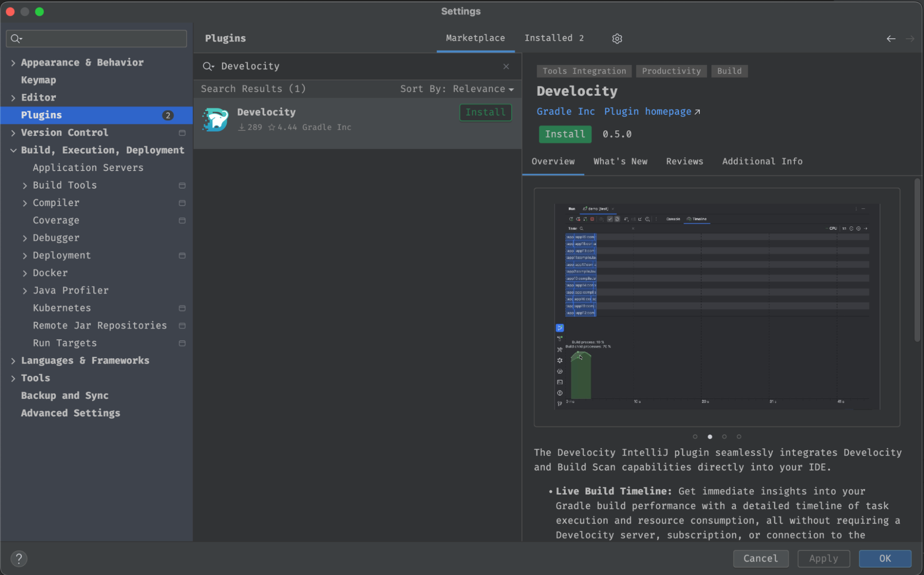Click the Kubernetes project-level icon

coord(182,308)
